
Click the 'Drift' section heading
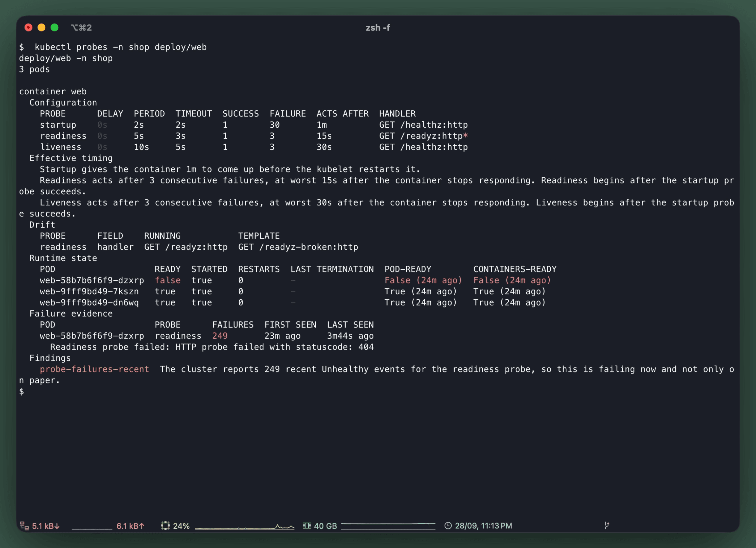42,225
